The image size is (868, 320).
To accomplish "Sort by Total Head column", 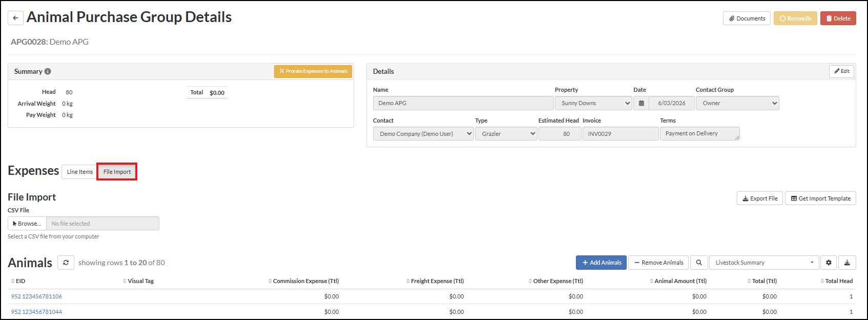I will coord(838,281).
